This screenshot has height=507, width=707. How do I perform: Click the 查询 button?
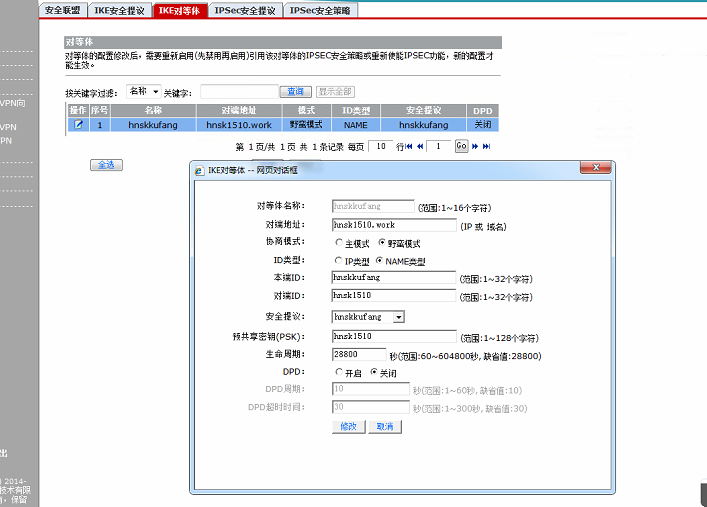(x=295, y=92)
